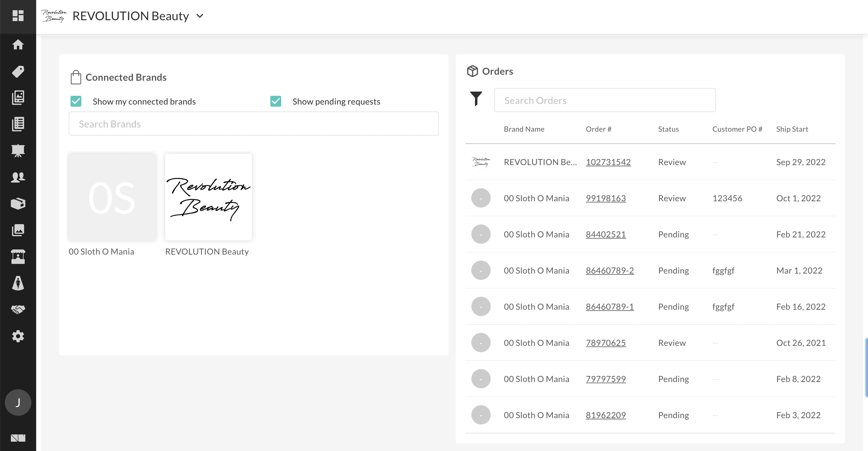This screenshot has height=451, width=868.
Task: Open the handshake connections icon in the sidebar
Action: click(18, 309)
